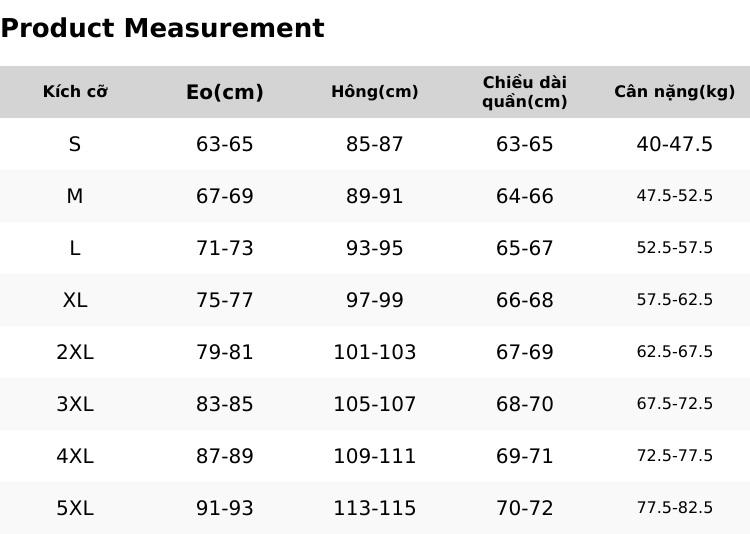Click the 77.5-82.5 weight cell
750x534 pixels.
tap(674, 507)
